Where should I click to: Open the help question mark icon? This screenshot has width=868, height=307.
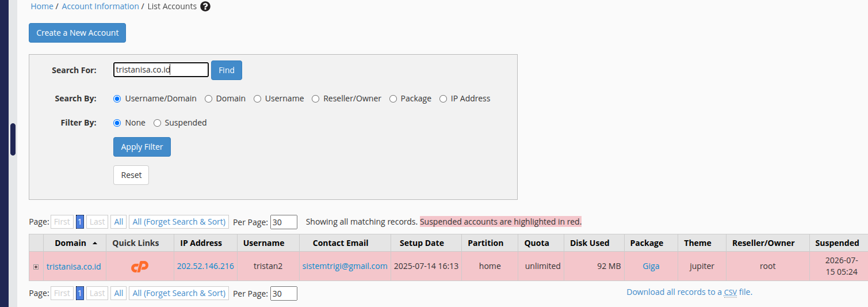tap(205, 6)
